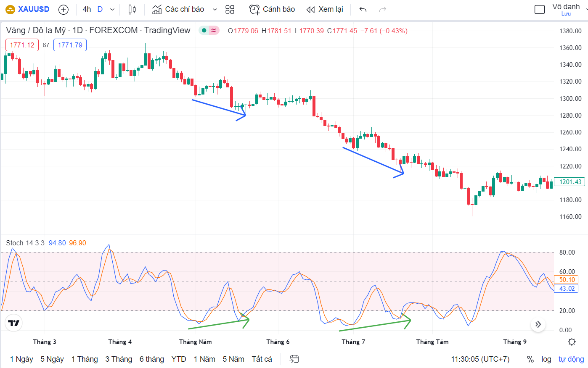Click the Tháng Năm time axis label
Image resolution: width=588 pixels, height=368 pixels.
(x=195, y=342)
